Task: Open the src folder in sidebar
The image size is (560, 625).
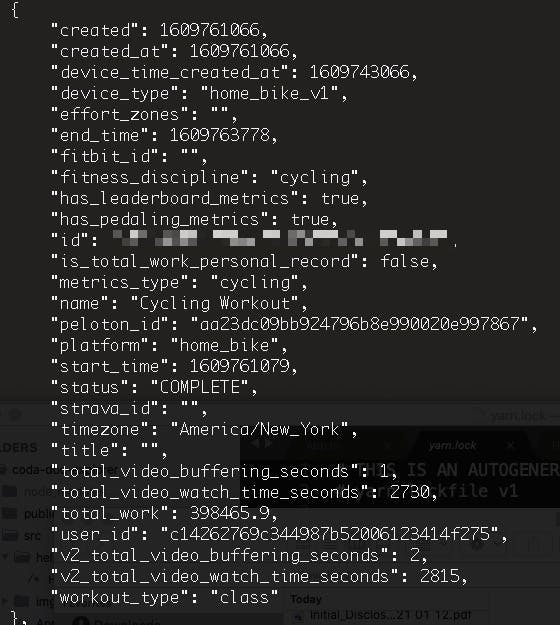Action: tap(31, 535)
